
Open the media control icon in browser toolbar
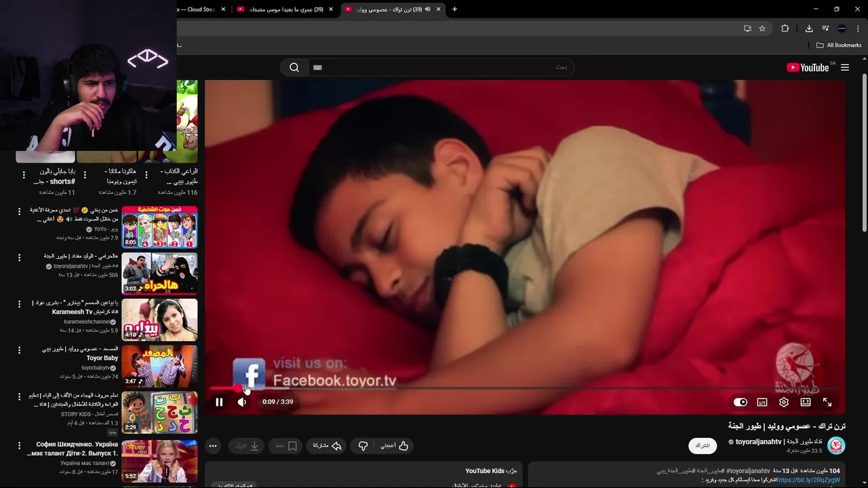point(825,28)
